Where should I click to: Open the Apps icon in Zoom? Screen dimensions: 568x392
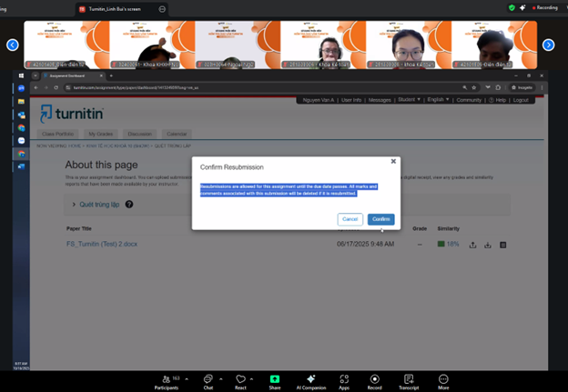344,377
